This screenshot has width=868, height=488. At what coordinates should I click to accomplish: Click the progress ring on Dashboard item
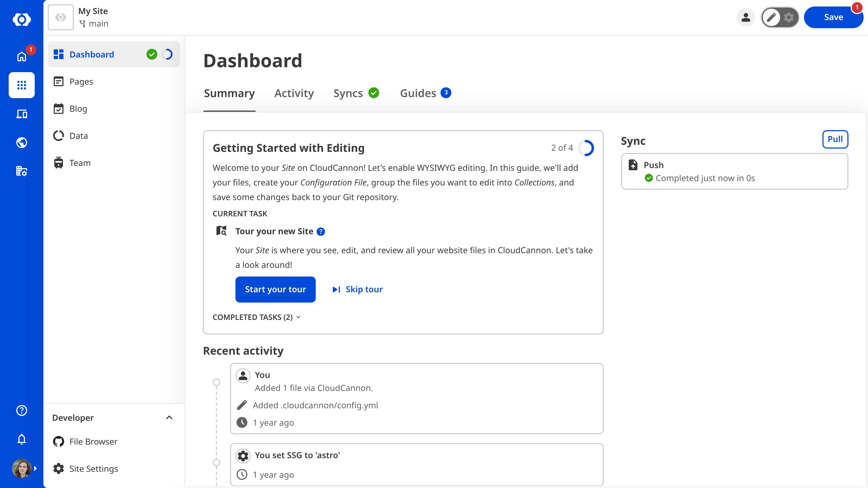click(x=167, y=54)
